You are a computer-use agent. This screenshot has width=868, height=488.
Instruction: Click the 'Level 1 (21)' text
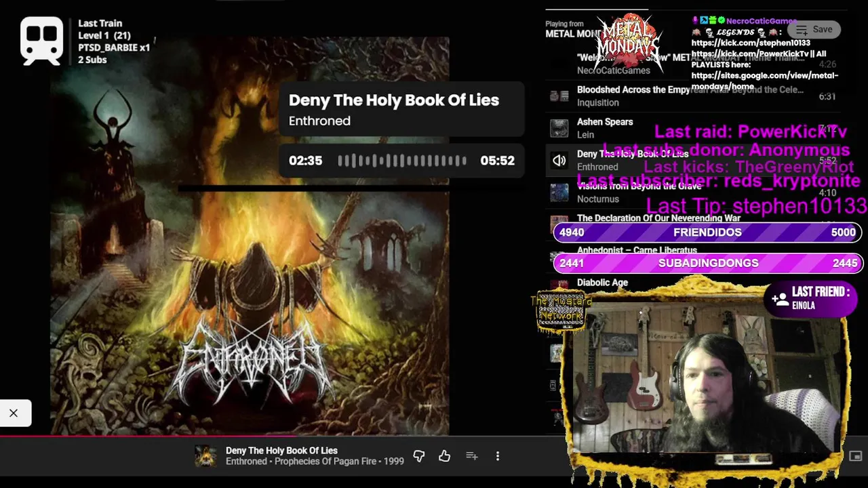click(x=104, y=35)
